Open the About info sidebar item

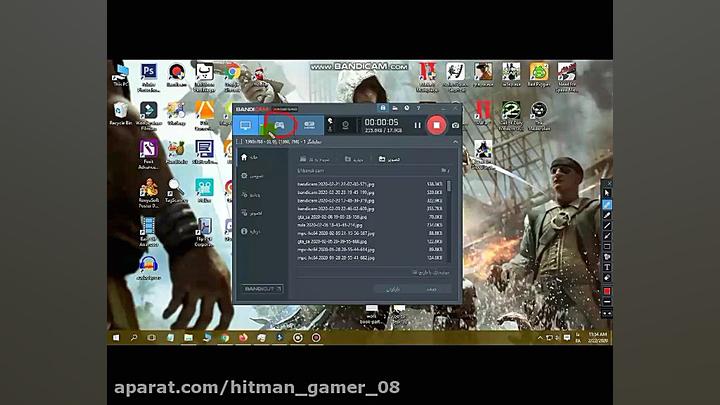click(x=252, y=231)
